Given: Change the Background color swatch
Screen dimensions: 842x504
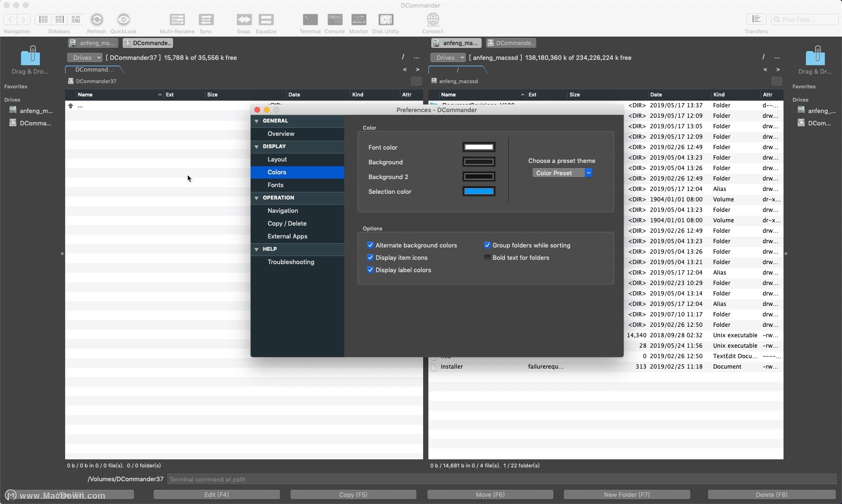Looking at the screenshot, I should pyautogui.click(x=479, y=162).
